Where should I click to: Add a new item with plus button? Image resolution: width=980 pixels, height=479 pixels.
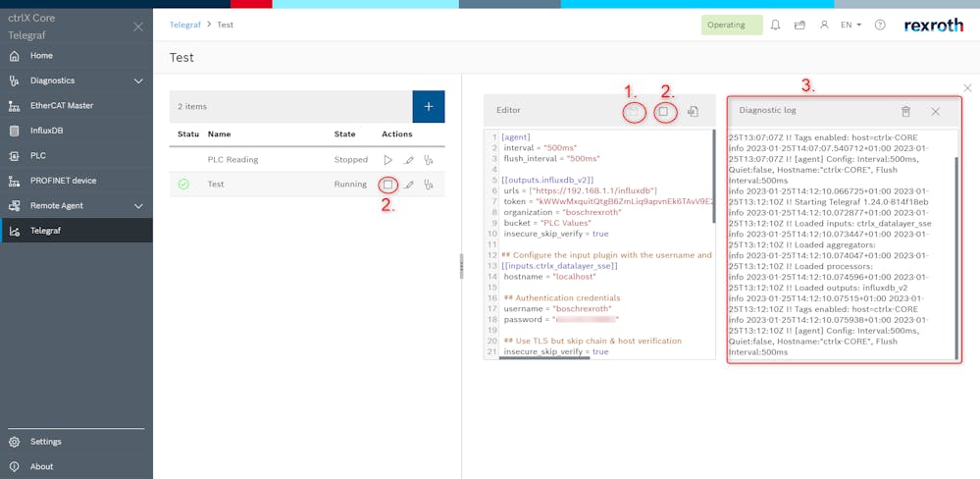click(429, 106)
